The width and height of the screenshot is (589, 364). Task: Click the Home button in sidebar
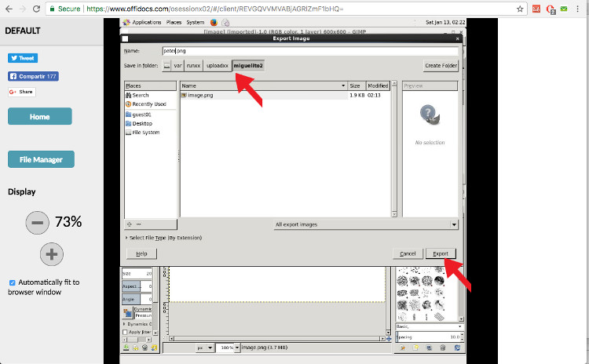(40, 116)
